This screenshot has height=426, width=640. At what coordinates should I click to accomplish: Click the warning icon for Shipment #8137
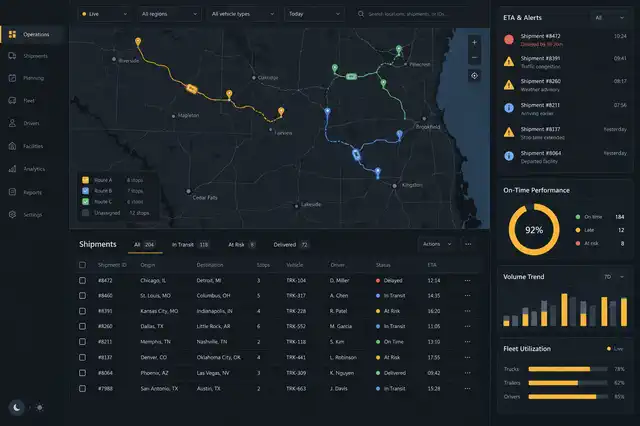(x=509, y=132)
